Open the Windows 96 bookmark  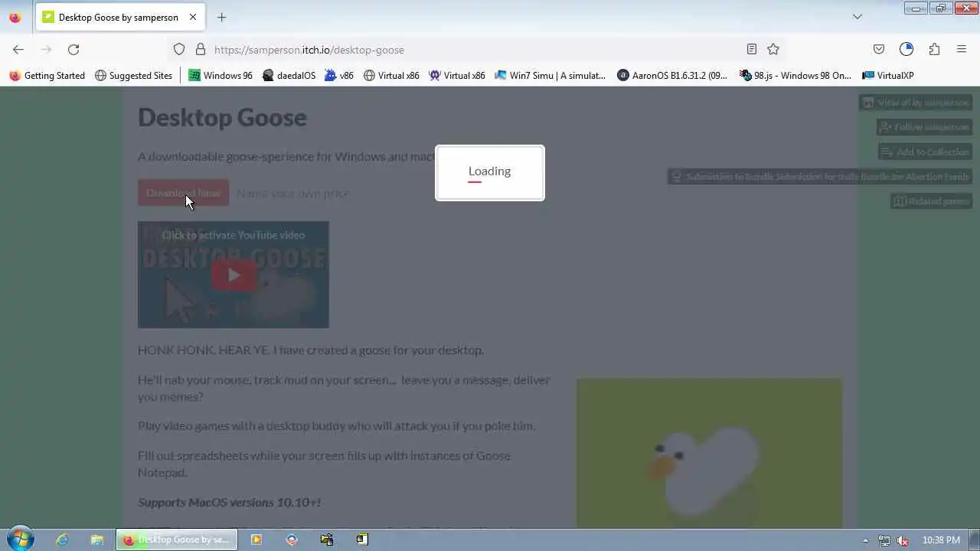pyautogui.click(x=220, y=75)
